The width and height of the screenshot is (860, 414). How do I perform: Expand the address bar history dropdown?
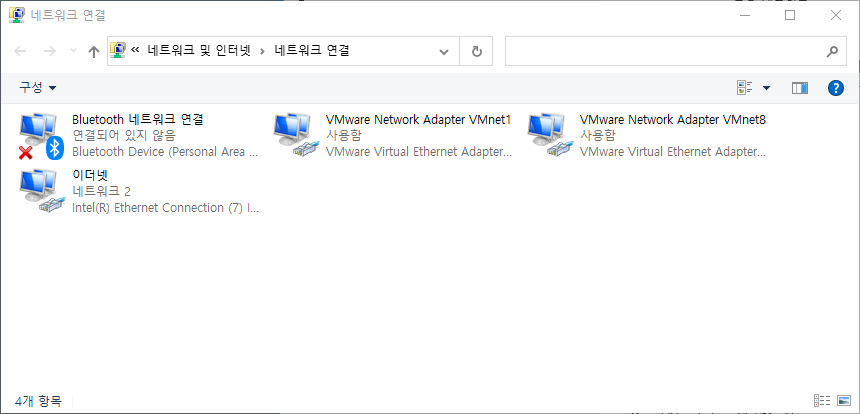444,52
